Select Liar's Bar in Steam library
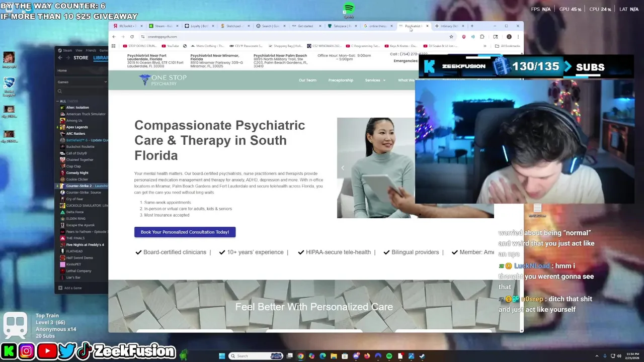Screen dimensions: 644x362 (73, 277)
